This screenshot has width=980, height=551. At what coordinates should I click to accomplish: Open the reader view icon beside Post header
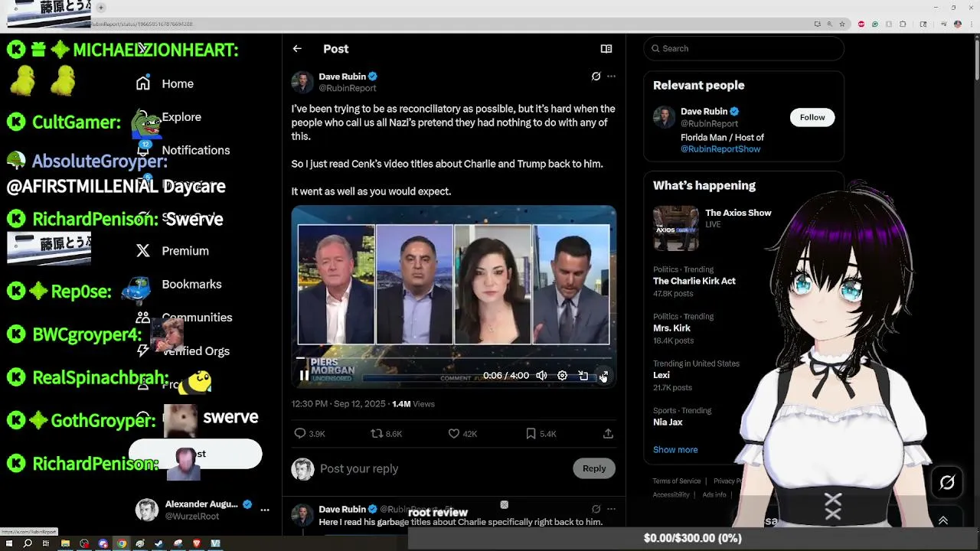(x=606, y=49)
